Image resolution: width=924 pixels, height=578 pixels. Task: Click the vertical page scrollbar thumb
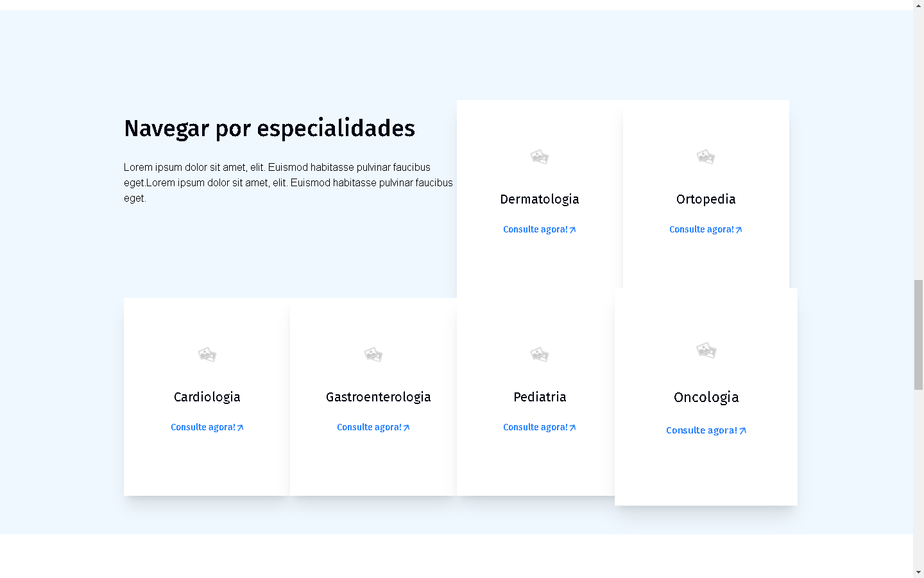(918, 335)
